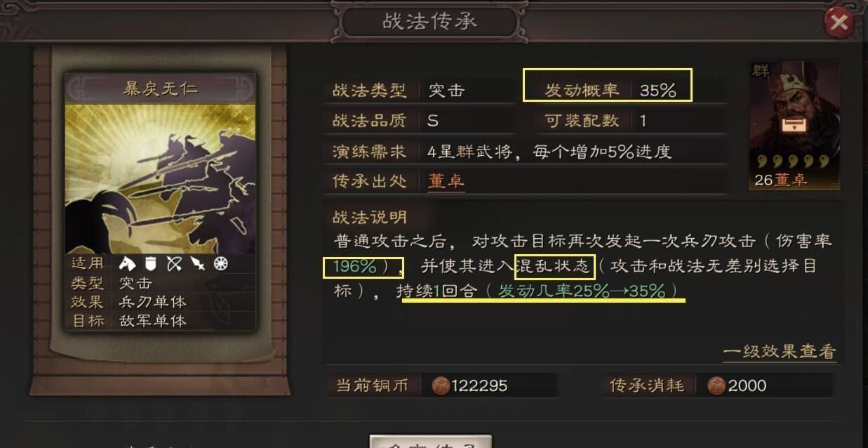Click the coin icon beside 2000 cost
The width and height of the screenshot is (868, 448).
point(716,386)
